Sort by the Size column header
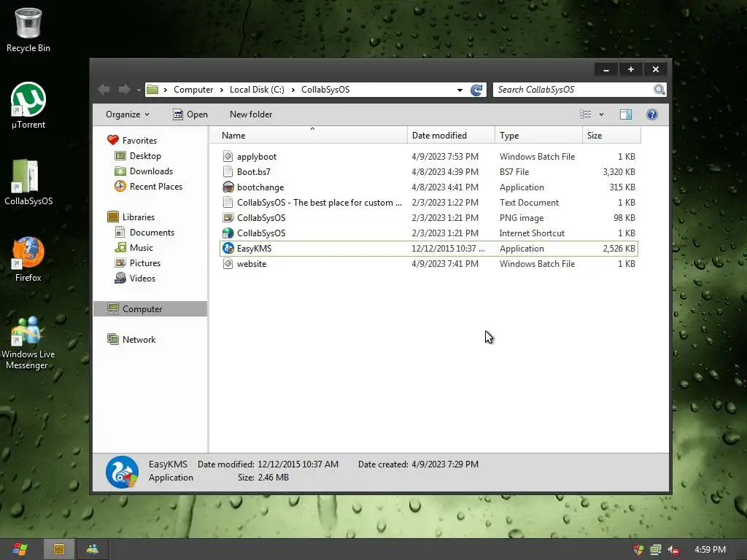Screen dimensions: 747x560 (612, 135)
